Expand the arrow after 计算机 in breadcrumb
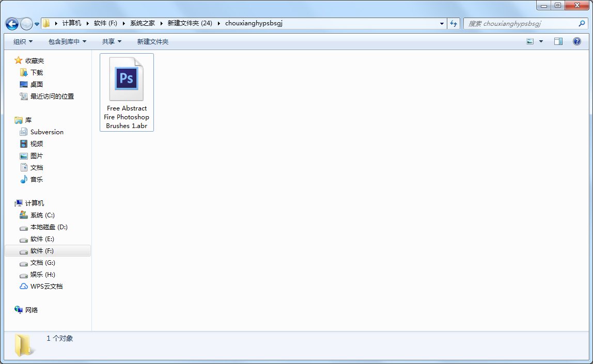Viewport: 593px width, 364px height. pyautogui.click(x=88, y=23)
